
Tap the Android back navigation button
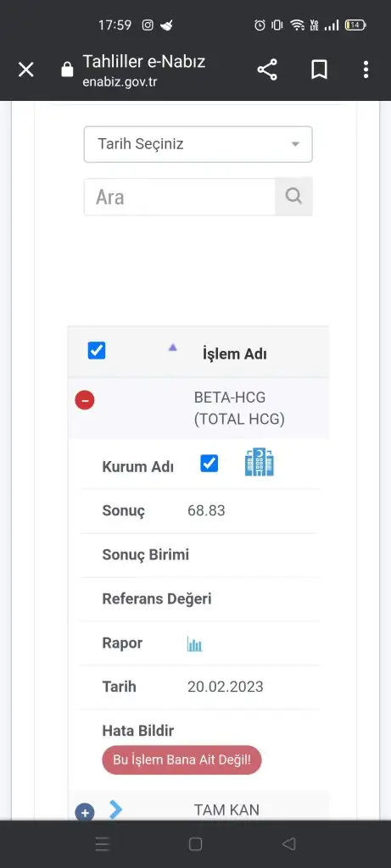tap(288, 843)
